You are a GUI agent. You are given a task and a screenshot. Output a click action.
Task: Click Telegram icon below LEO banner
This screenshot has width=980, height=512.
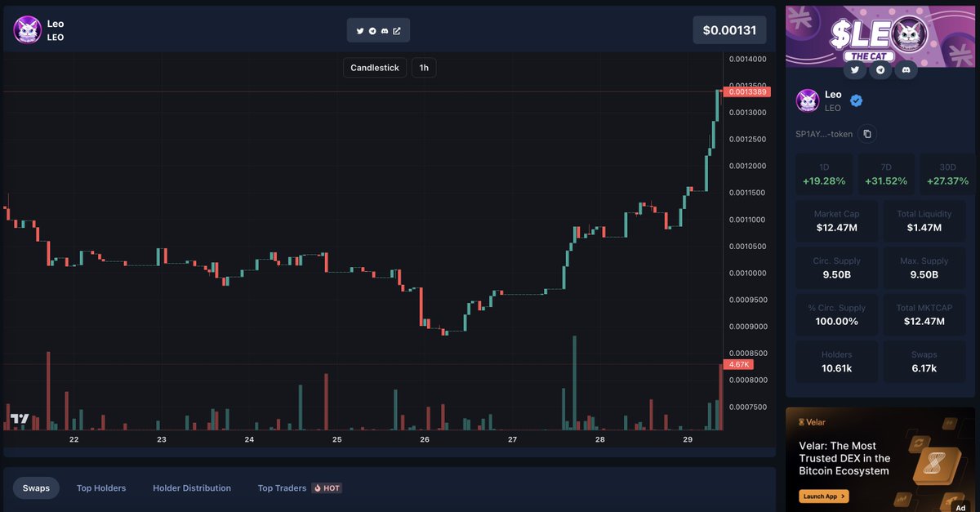click(880, 70)
